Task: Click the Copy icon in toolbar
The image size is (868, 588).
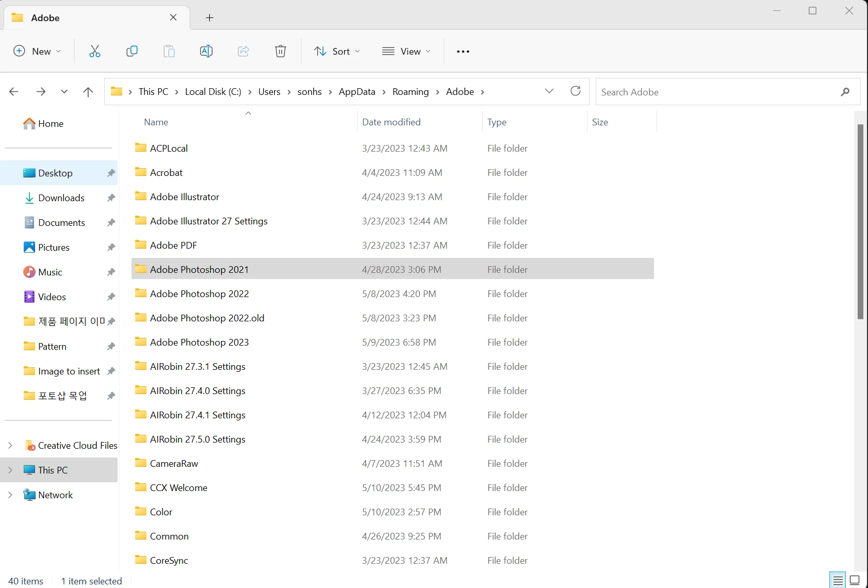Action: (x=132, y=51)
